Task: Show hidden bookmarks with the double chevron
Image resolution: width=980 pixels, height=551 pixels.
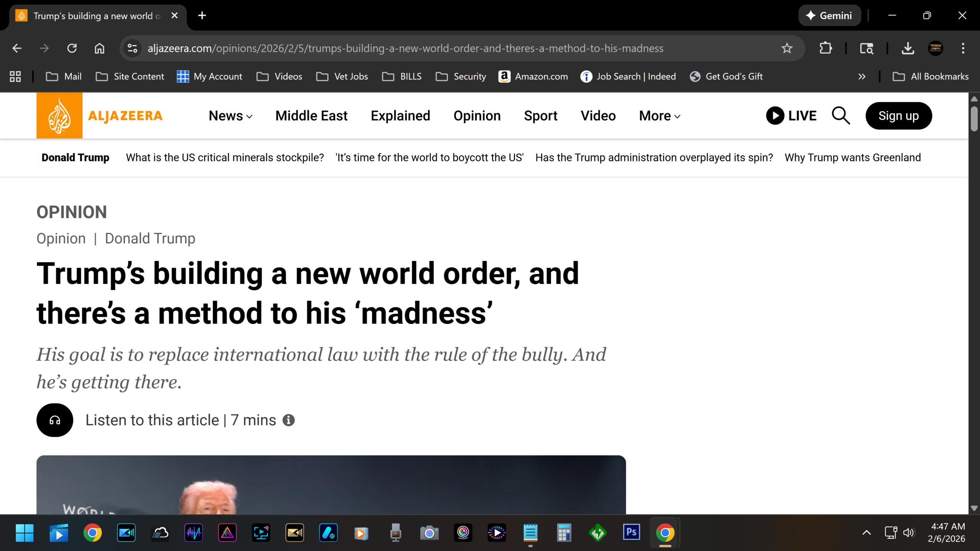Action: coord(862,77)
